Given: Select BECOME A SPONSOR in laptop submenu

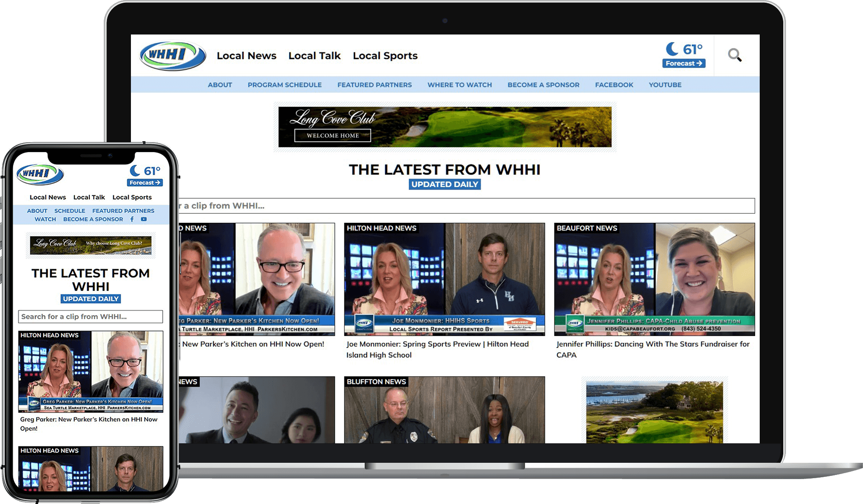Looking at the screenshot, I should pos(543,85).
